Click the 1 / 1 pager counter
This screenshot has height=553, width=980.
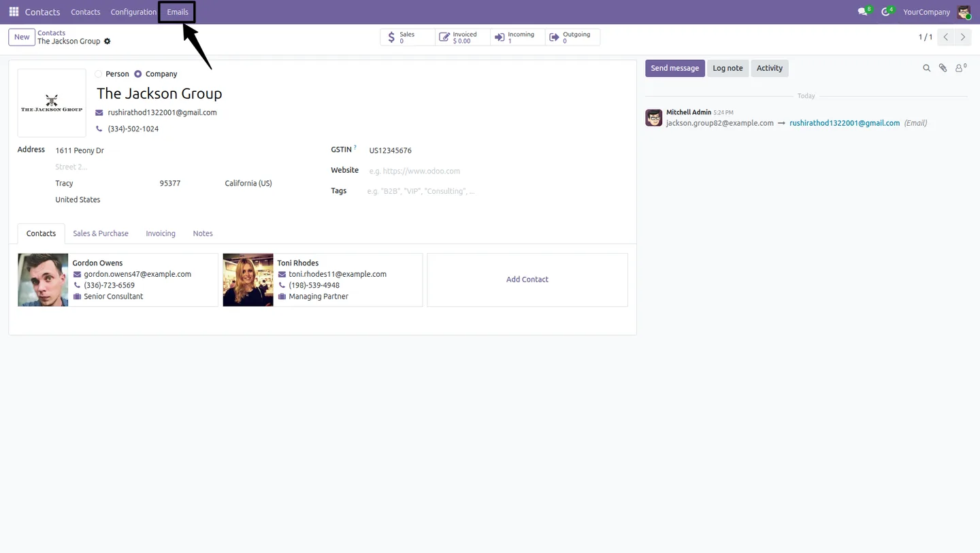[x=926, y=37]
